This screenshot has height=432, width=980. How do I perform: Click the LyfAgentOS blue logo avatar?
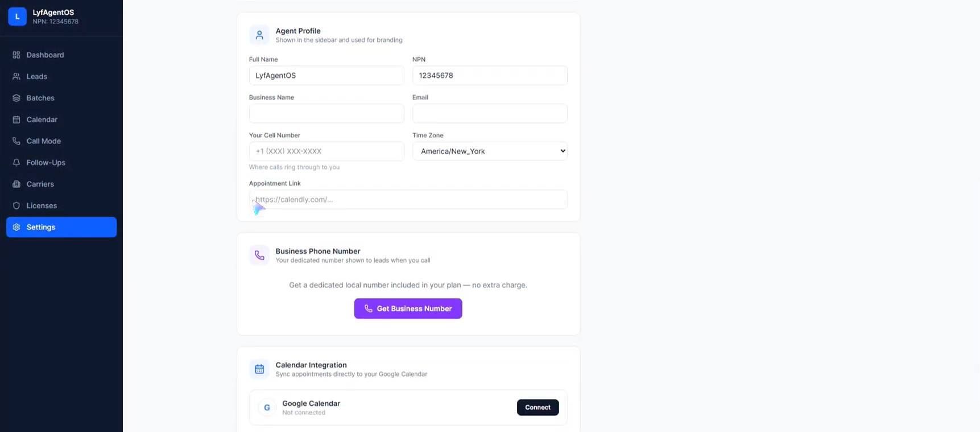[x=17, y=17]
